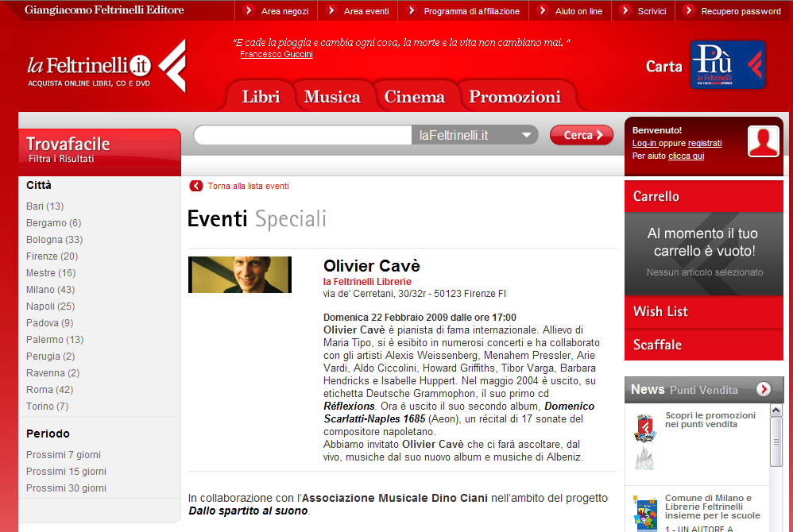
Task: Open Scopri le promozioni nei punti vendita
Action: coord(710,419)
